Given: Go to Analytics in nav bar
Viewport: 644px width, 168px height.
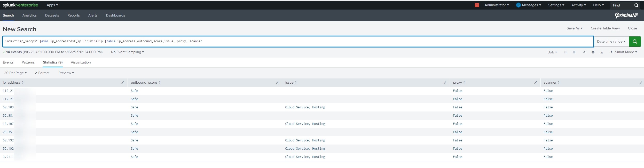Looking at the screenshot, I should [29, 15].
